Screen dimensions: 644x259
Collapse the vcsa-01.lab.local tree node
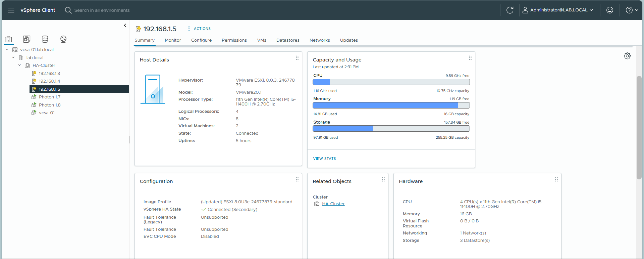pyautogui.click(x=7, y=50)
